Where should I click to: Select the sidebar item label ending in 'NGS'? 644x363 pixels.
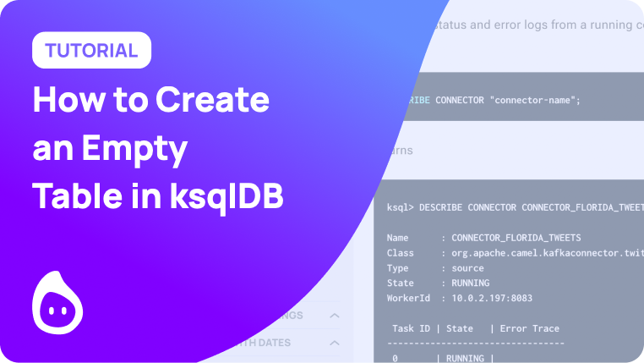click(283, 316)
